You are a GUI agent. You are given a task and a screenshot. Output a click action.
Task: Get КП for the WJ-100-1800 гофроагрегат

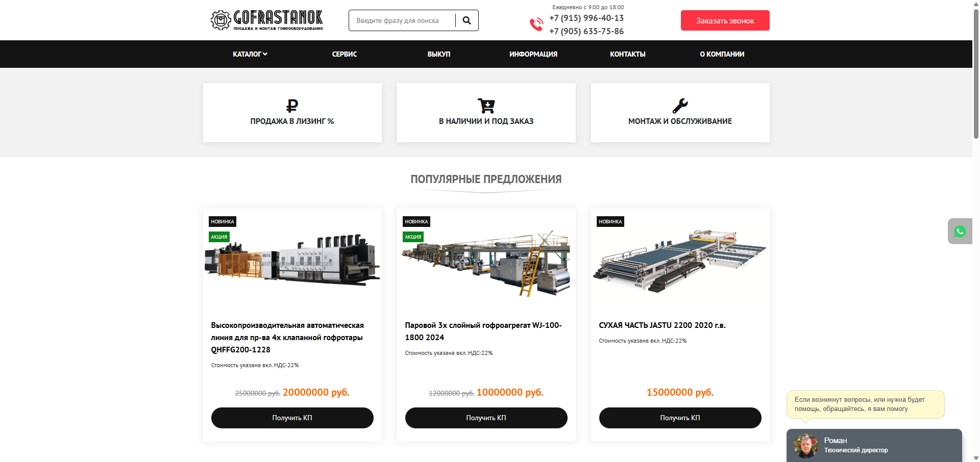[x=486, y=418]
